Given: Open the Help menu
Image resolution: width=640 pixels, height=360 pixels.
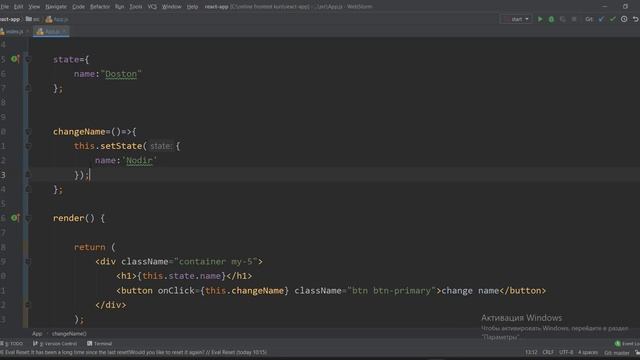Looking at the screenshot, I should tap(192, 7).
